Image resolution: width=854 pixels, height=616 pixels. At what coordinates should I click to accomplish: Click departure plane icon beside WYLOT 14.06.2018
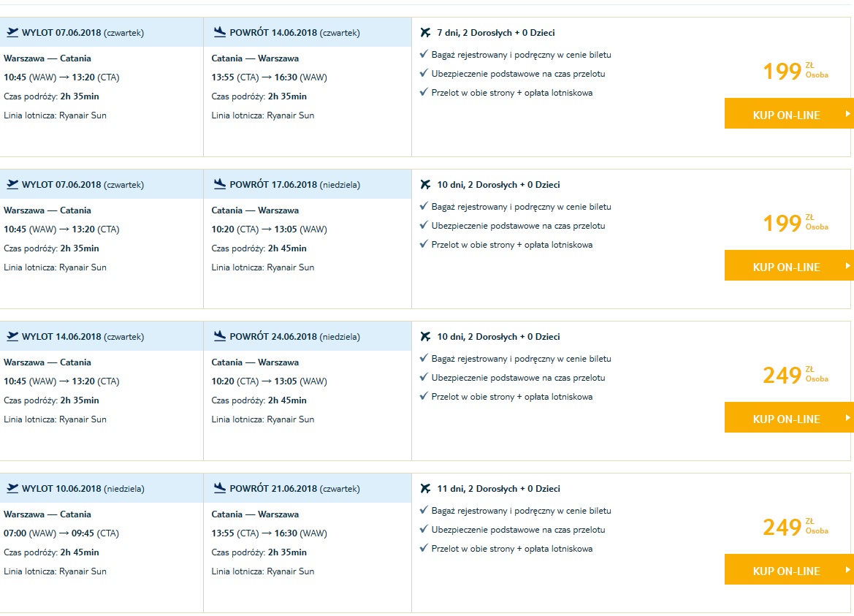[x=12, y=336]
